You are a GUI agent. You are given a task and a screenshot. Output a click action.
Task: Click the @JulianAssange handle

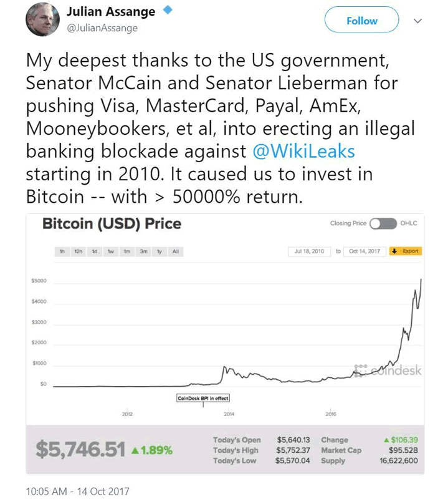102,27
